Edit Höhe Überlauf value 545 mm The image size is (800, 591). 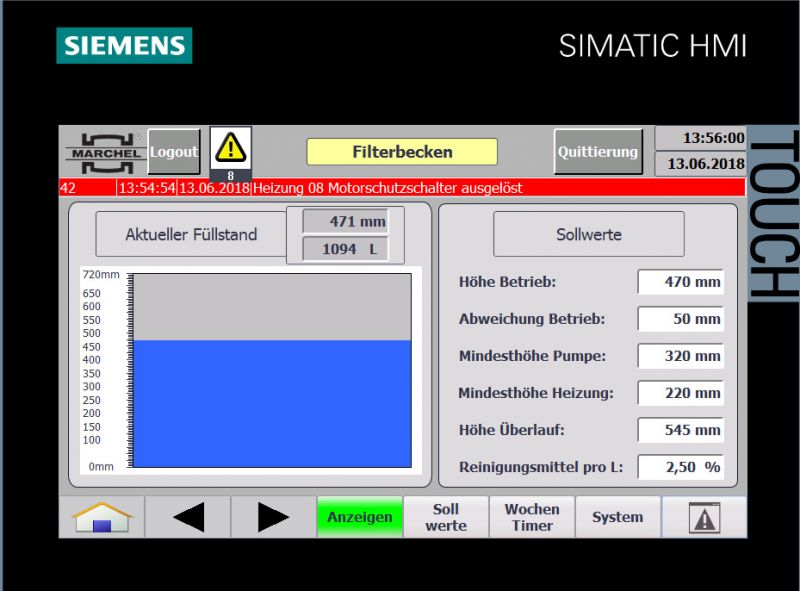681,430
